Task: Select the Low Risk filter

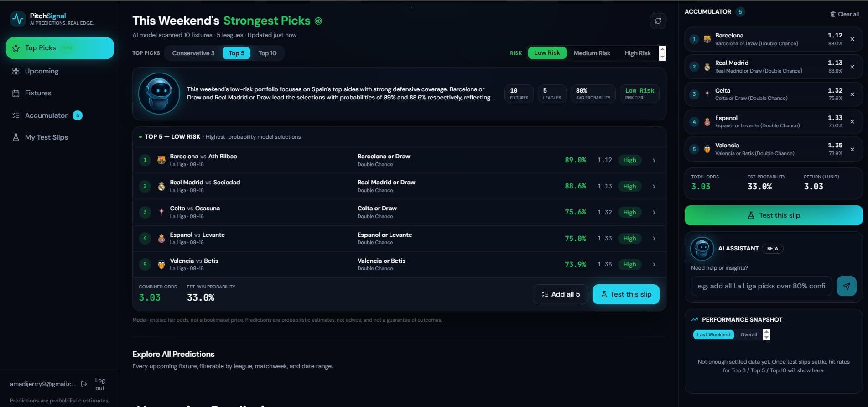Action: click(x=547, y=53)
